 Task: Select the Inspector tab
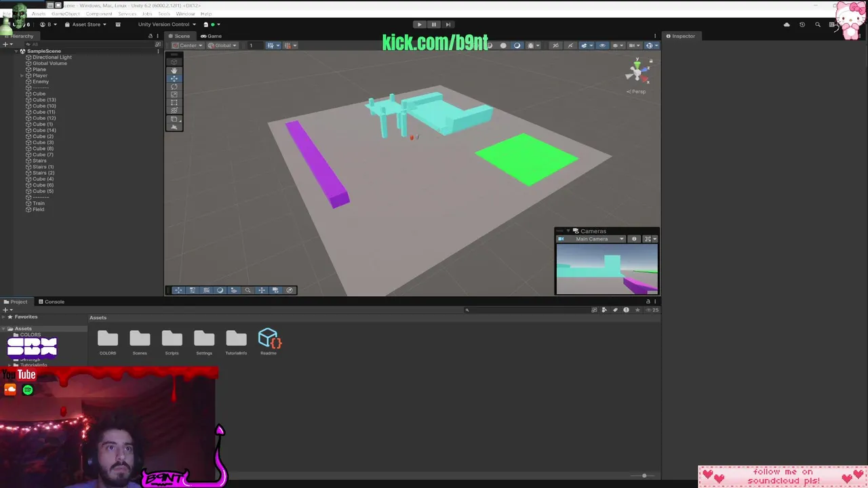680,36
